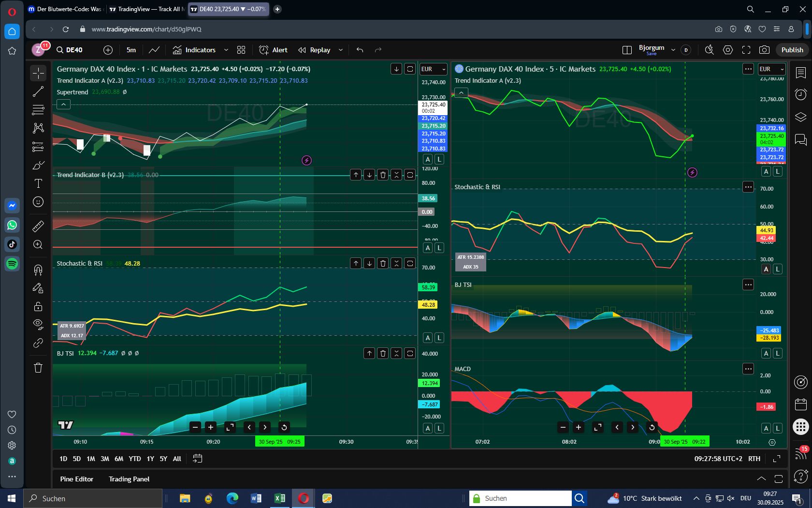Screen dimensions: 812x508
Task: Click the Publish button
Action: tap(792, 50)
